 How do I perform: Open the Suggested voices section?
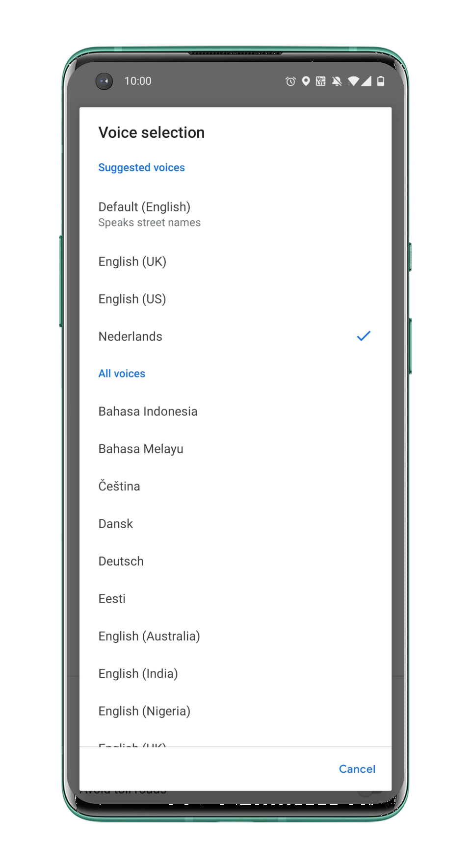pyautogui.click(x=141, y=167)
